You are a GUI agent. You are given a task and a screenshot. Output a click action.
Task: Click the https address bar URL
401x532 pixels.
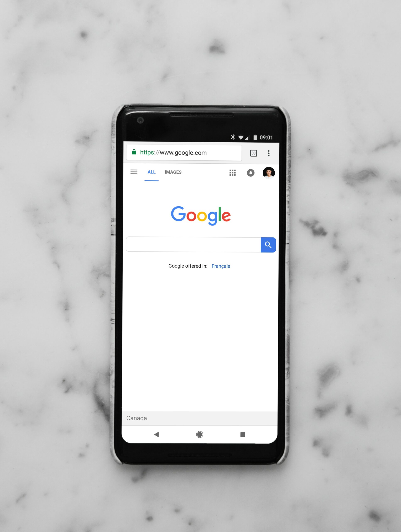pyautogui.click(x=189, y=153)
